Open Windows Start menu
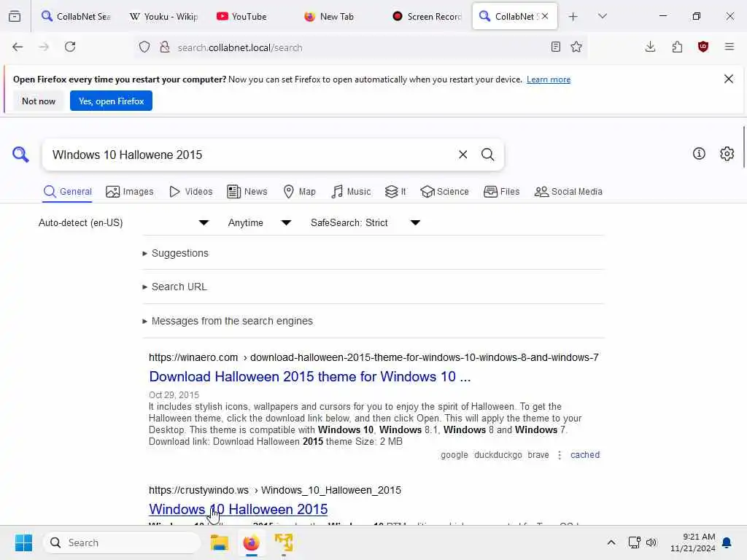Image resolution: width=747 pixels, height=560 pixels. (23, 542)
